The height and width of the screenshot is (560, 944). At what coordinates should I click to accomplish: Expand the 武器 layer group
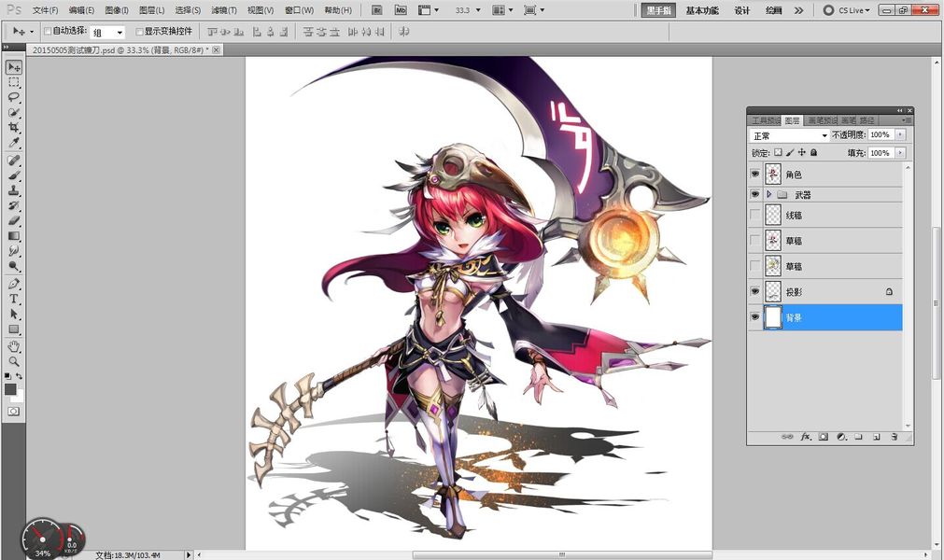coord(768,194)
